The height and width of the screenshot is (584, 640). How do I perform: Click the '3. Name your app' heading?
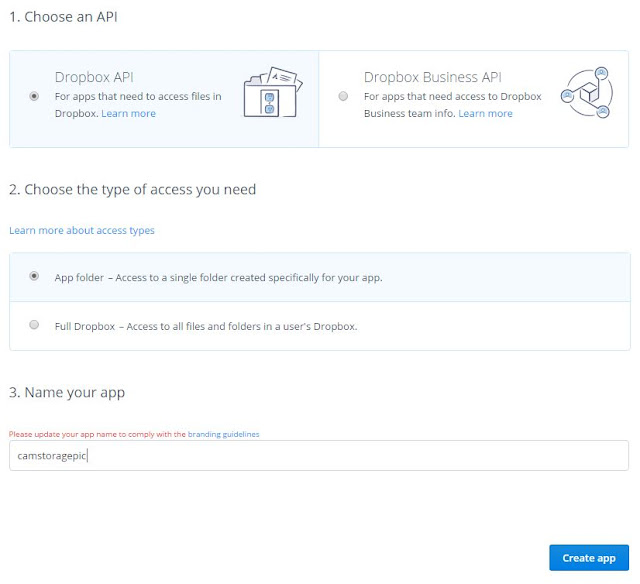(67, 393)
